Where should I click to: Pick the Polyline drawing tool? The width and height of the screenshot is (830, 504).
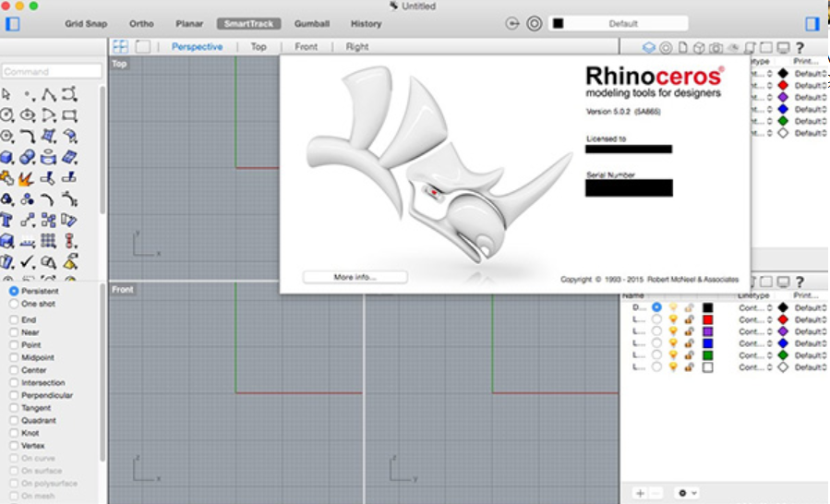coord(49,95)
